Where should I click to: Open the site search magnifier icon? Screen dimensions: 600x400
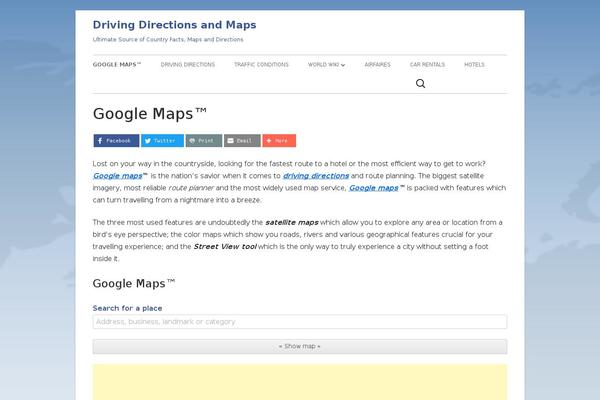tap(420, 83)
